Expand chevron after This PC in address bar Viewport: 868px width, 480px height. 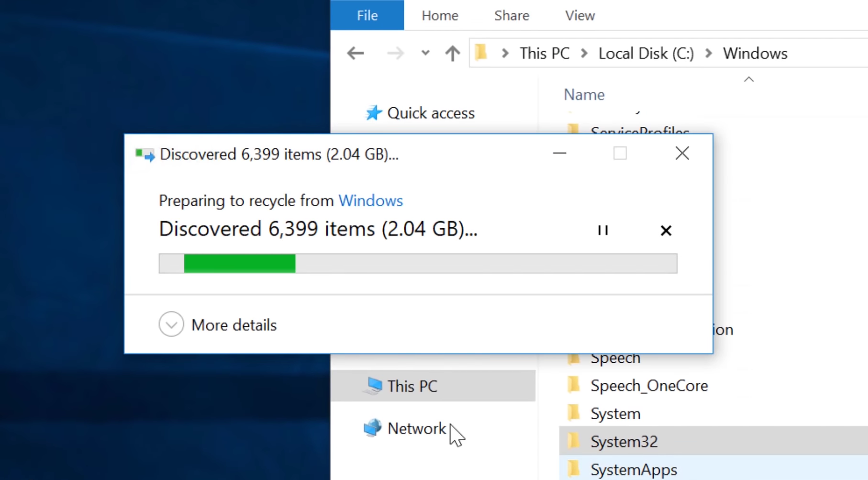click(584, 53)
